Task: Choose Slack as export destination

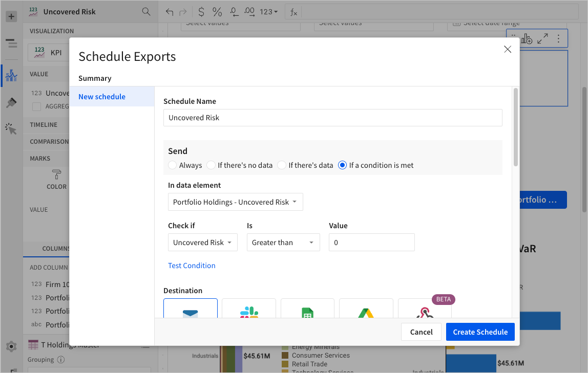Action: point(249,310)
